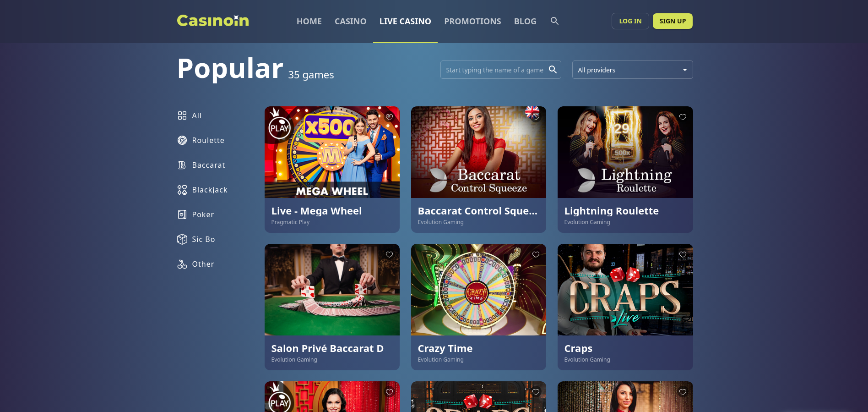Click the LOG IN button

coord(630,21)
